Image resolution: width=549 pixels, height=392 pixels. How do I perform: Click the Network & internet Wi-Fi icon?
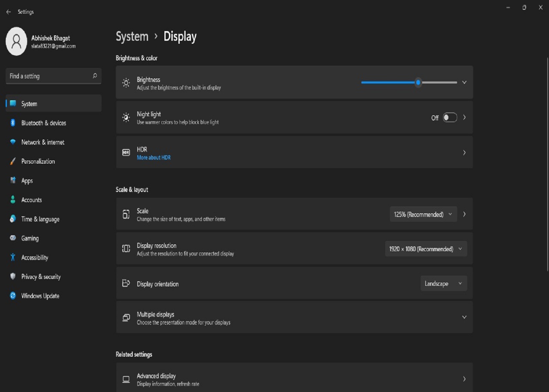click(13, 142)
